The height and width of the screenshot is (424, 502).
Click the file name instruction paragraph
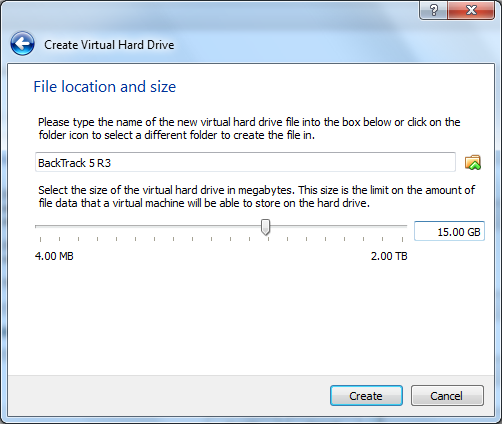pos(249,129)
